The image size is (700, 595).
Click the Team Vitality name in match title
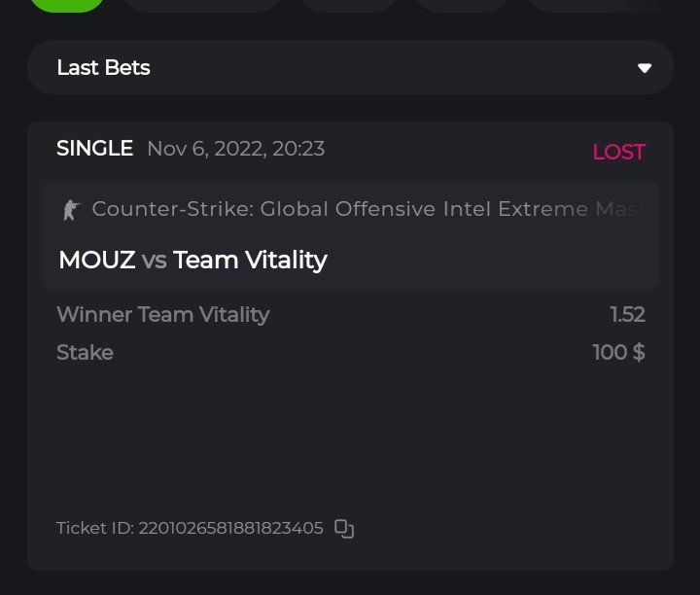tap(250, 260)
